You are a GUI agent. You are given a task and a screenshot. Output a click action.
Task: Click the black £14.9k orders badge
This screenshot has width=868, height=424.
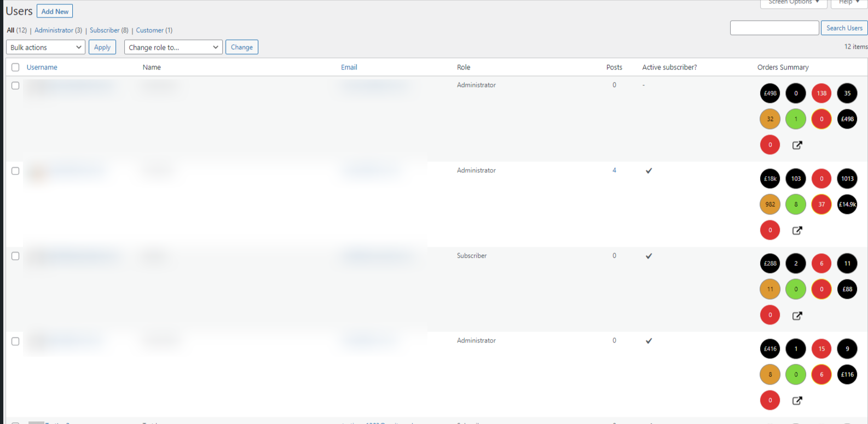pyautogui.click(x=847, y=204)
